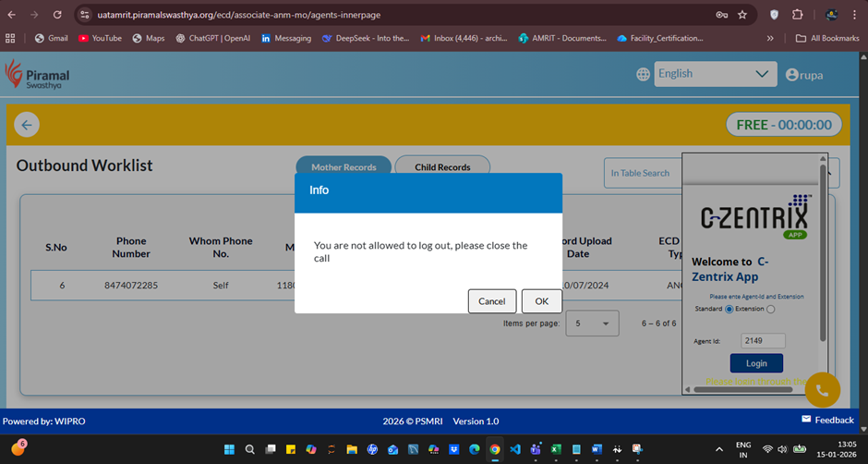Open Visual Studio Code from taskbar
868x464 pixels.
tap(515, 449)
